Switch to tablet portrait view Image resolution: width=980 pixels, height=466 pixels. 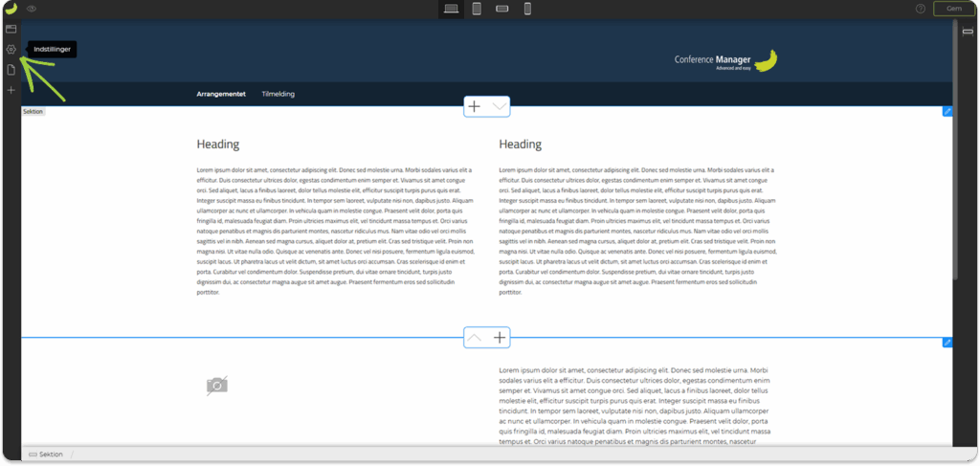[x=477, y=9]
